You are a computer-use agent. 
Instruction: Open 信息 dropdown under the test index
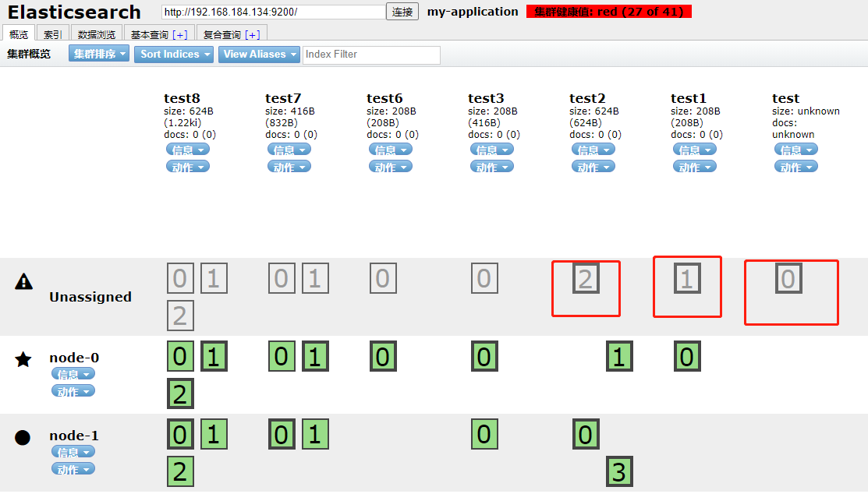pyautogui.click(x=795, y=150)
